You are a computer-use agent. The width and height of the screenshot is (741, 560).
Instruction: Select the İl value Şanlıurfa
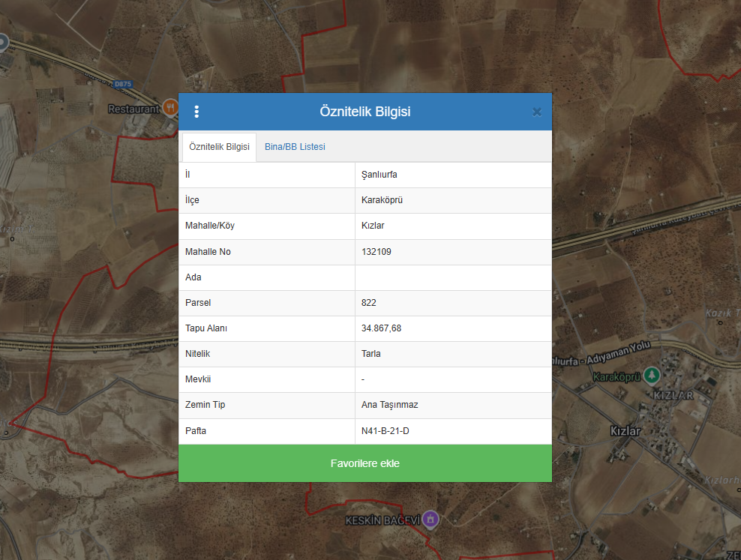pyautogui.click(x=379, y=175)
